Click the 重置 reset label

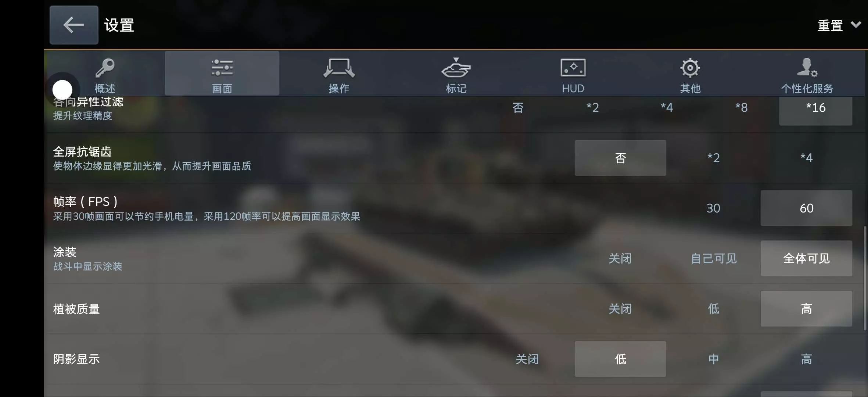tap(830, 25)
